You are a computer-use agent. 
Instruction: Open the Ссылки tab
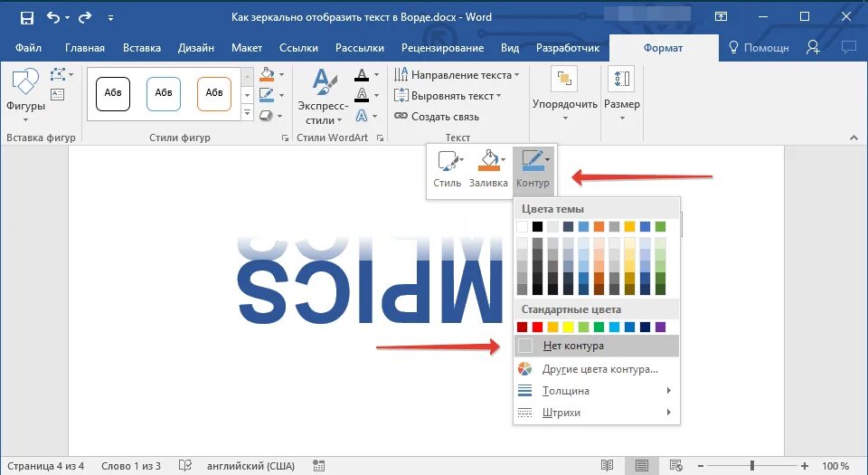click(x=298, y=48)
